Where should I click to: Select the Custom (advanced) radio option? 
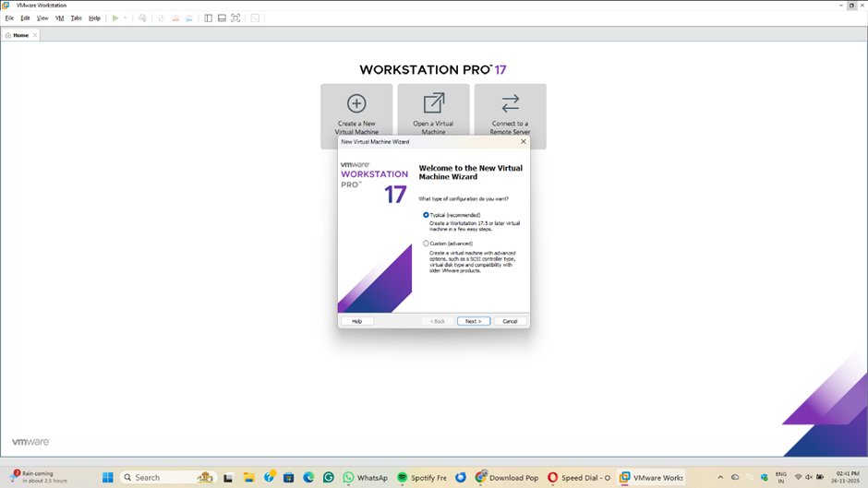point(426,244)
